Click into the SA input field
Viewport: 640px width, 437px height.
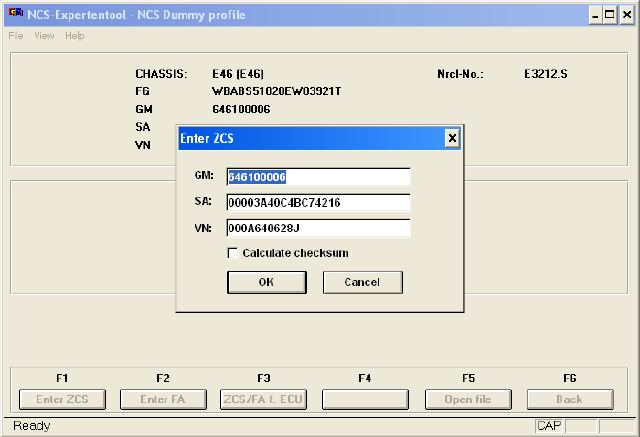[x=318, y=202]
